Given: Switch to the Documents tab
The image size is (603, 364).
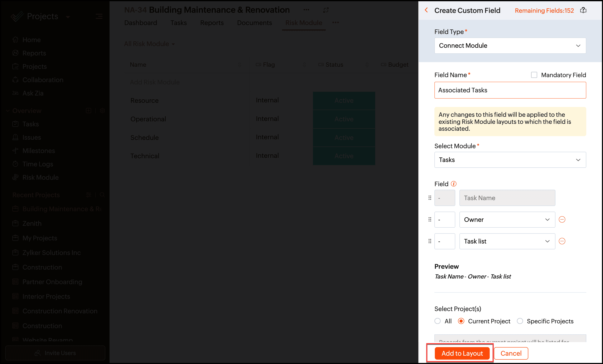Looking at the screenshot, I should [x=254, y=23].
